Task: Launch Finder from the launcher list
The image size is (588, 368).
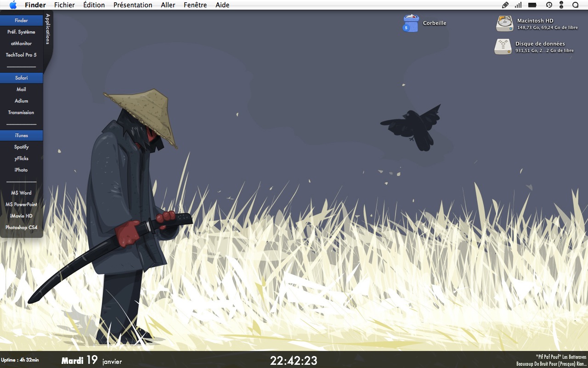Action: coord(22,20)
